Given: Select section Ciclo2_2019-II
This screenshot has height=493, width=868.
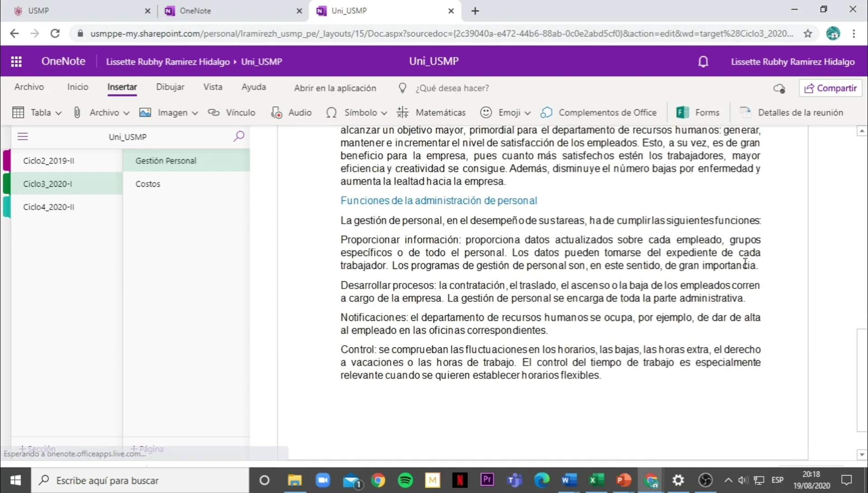Looking at the screenshot, I should click(x=66, y=161).
